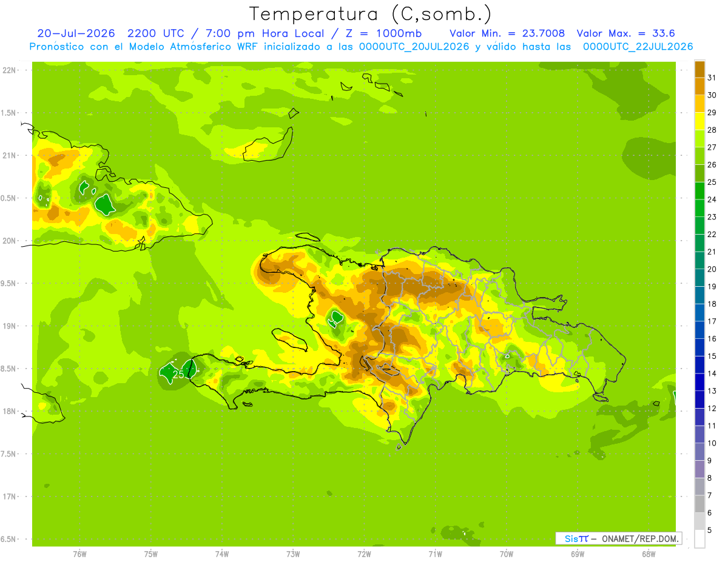Click legend value "31"
This screenshot has height=562, width=728.
pos(712,78)
